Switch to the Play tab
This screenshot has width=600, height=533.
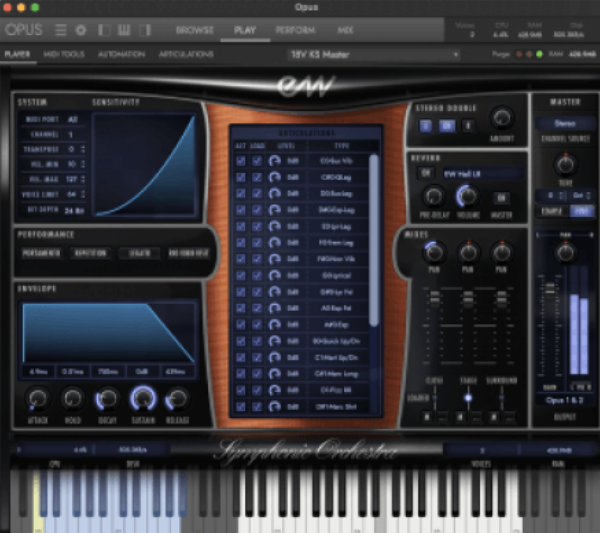point(245,30)
